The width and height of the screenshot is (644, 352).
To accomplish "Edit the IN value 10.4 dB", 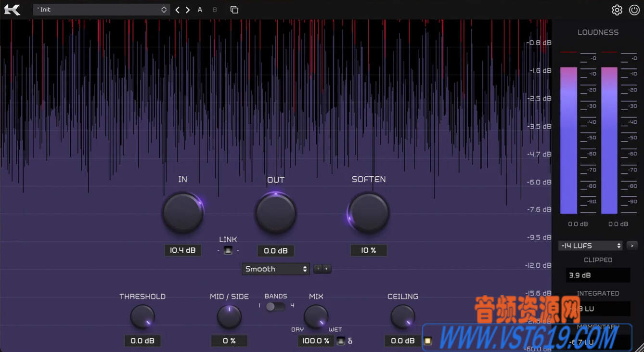I will [182, 250].
